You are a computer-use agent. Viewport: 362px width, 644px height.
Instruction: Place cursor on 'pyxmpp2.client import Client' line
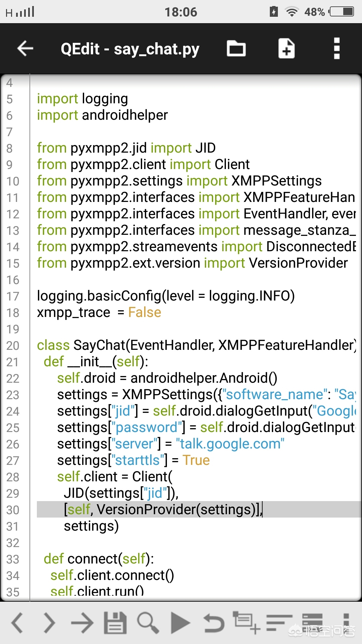pyautogui.click(x=143, y=164)
